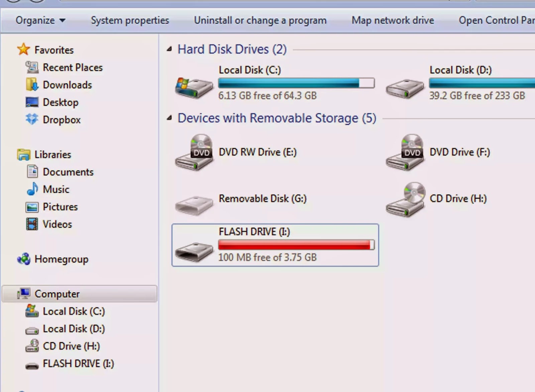Click the Removable Disk (G:) icon

coord(194,204)
